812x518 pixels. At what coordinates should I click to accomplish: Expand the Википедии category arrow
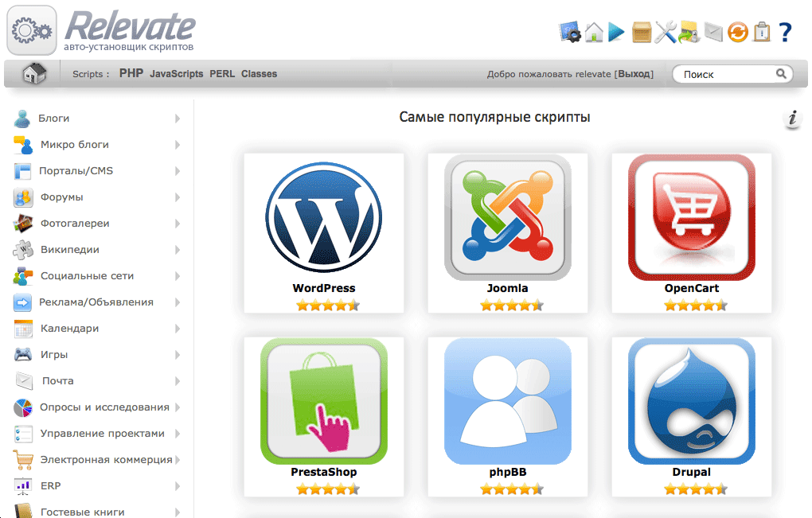(177, 250)
